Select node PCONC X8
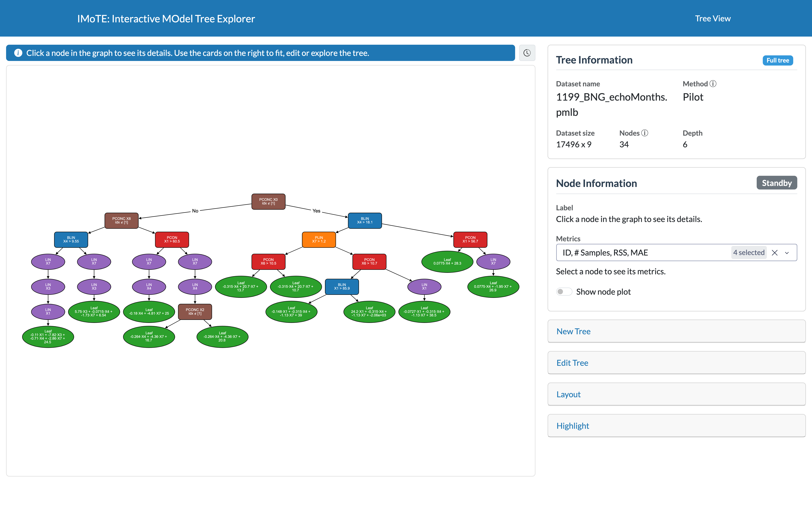The width and height of the screenshot is (812, 508). point(121,220)
